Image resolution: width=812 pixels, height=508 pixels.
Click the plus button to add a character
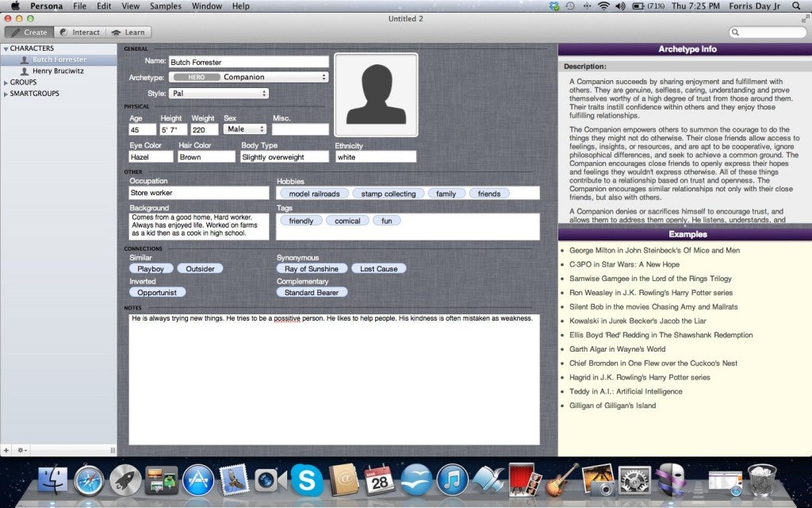coord(6,451)
